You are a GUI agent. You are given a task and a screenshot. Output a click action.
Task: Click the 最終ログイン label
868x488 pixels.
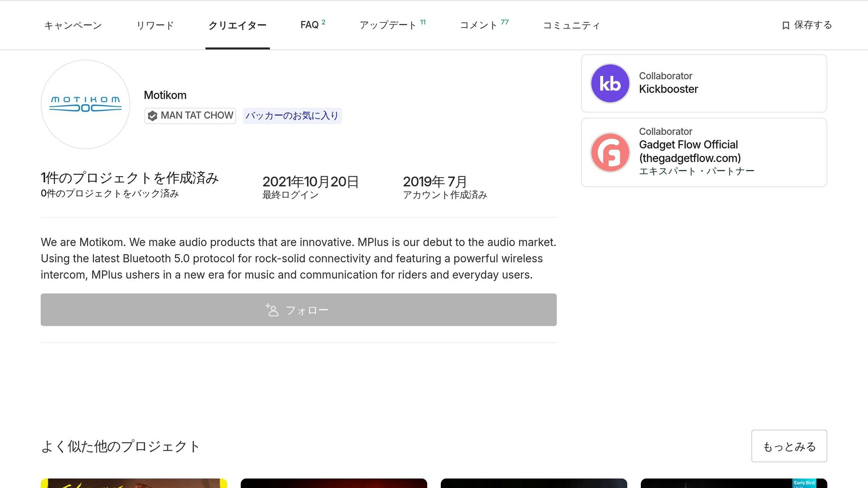click(x=290, y=195)
